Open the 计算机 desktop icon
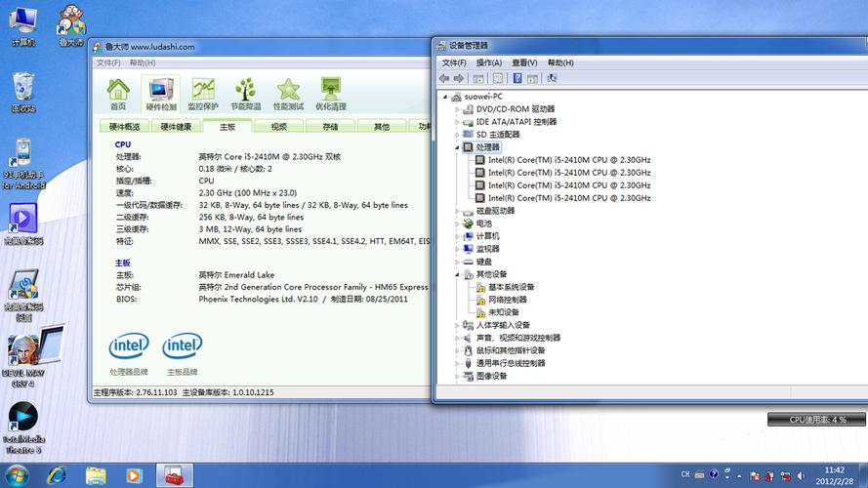This screenshot has width=868, height=488. click(23, 26)
